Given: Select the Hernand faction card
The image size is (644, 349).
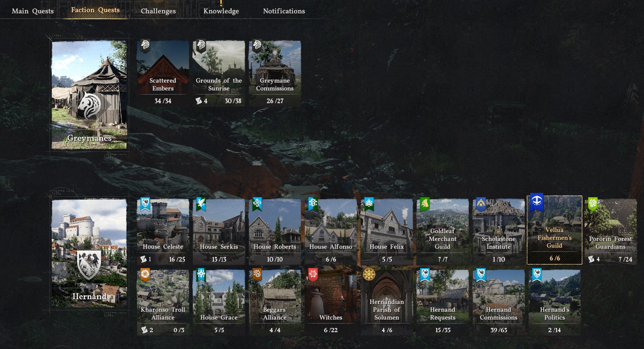Looking at the screenshot, I should pos(89,253).
